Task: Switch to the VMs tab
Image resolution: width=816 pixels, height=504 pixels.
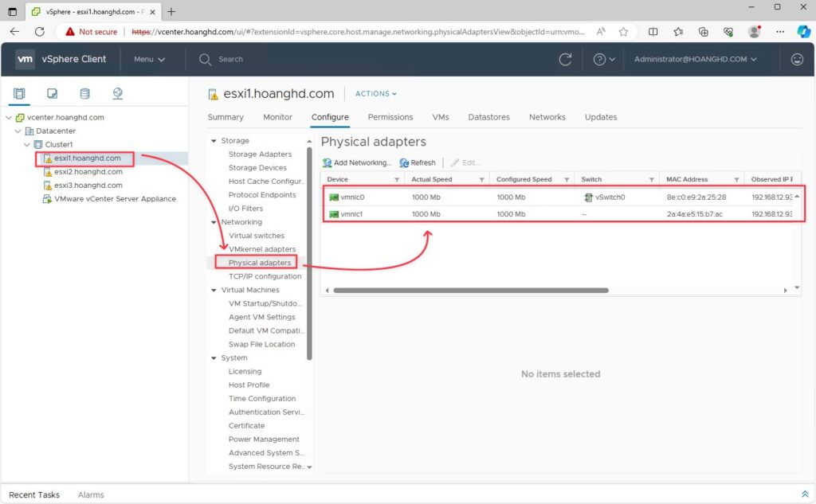Action: [440, 117]
